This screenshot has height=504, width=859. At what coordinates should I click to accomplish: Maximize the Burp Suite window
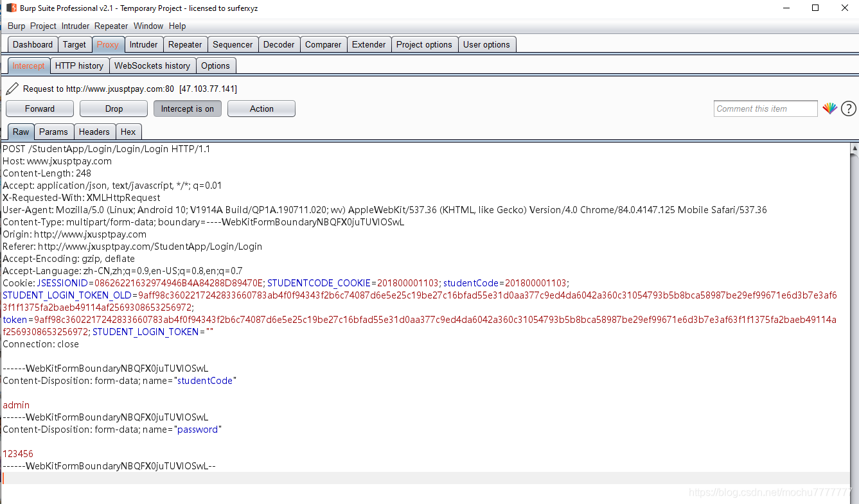[815, 8]
